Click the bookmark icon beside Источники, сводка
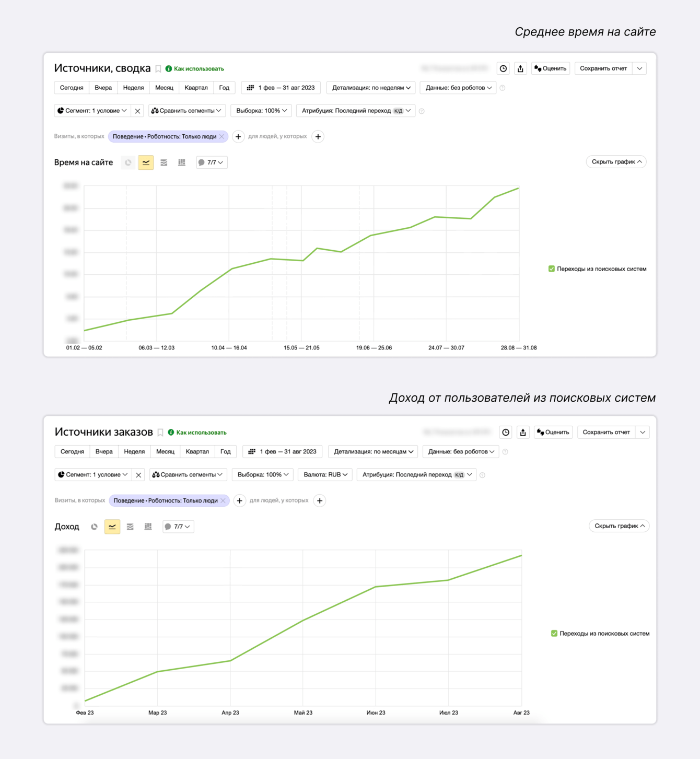The width and height of the screenshot is (700, 759). pyautogui.click(x=158, y=69)
